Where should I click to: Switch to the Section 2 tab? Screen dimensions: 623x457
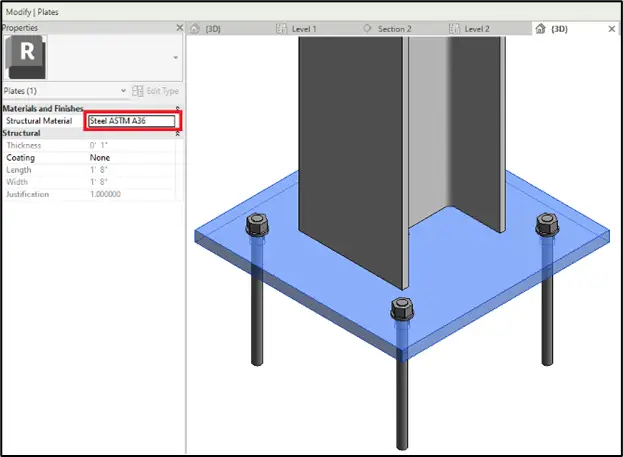393,29
